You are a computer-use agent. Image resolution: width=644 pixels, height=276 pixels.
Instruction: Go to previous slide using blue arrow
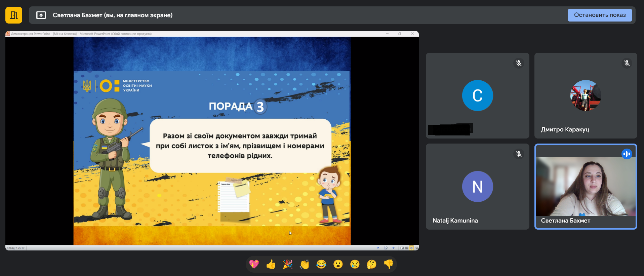click(378, 248)
